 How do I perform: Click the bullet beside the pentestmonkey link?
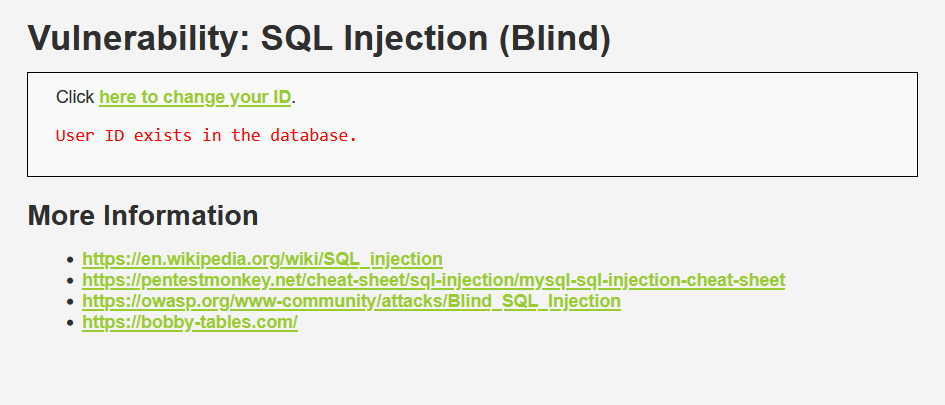point(71,281)
